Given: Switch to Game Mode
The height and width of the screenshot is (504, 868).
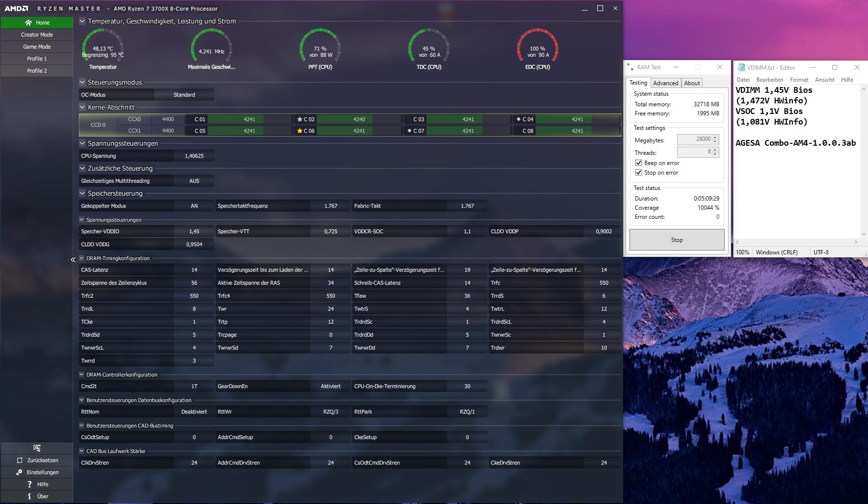Looking at the screenshot, I should [37, 47].
